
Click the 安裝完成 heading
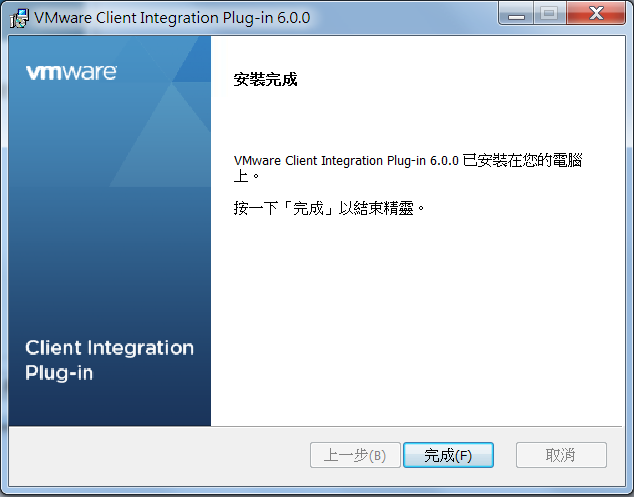265,79
